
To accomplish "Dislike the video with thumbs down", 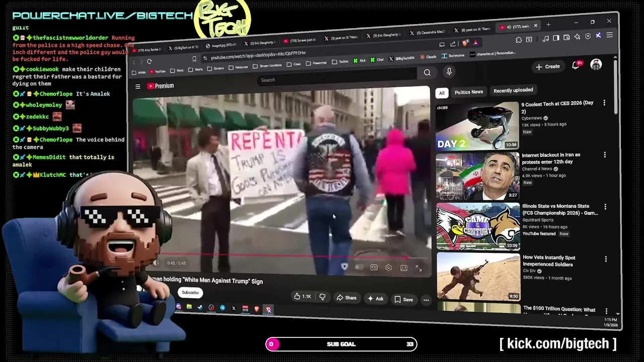I will [x=323, y=297].
